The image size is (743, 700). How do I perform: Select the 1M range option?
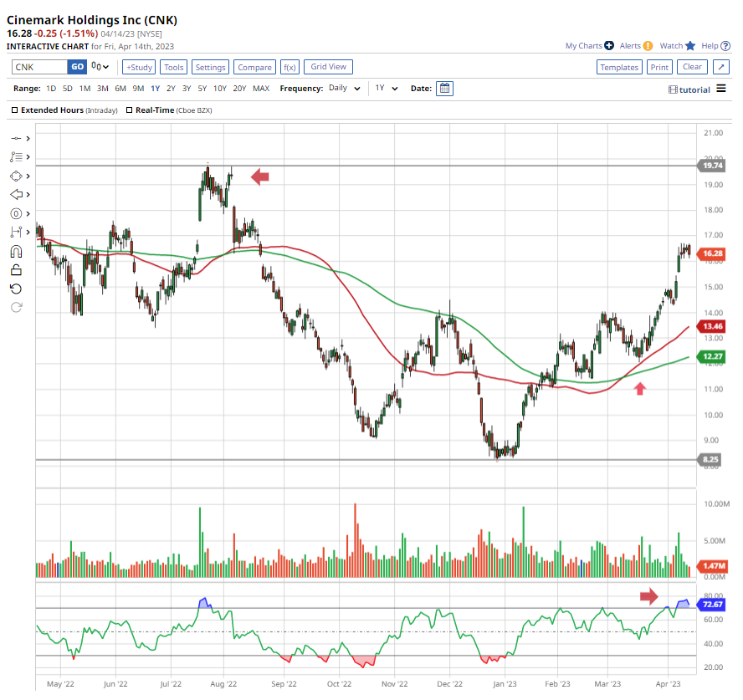pyautogui.click(x=85, y=89)
